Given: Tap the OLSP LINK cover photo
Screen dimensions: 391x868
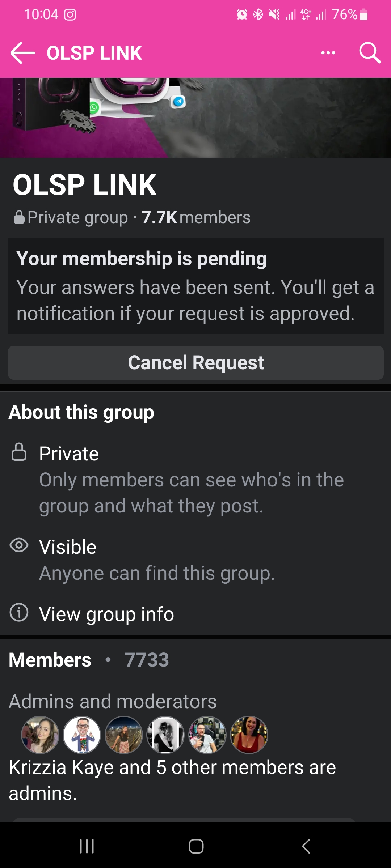Looking at the screenshot, I should click(x=195, y=118).
